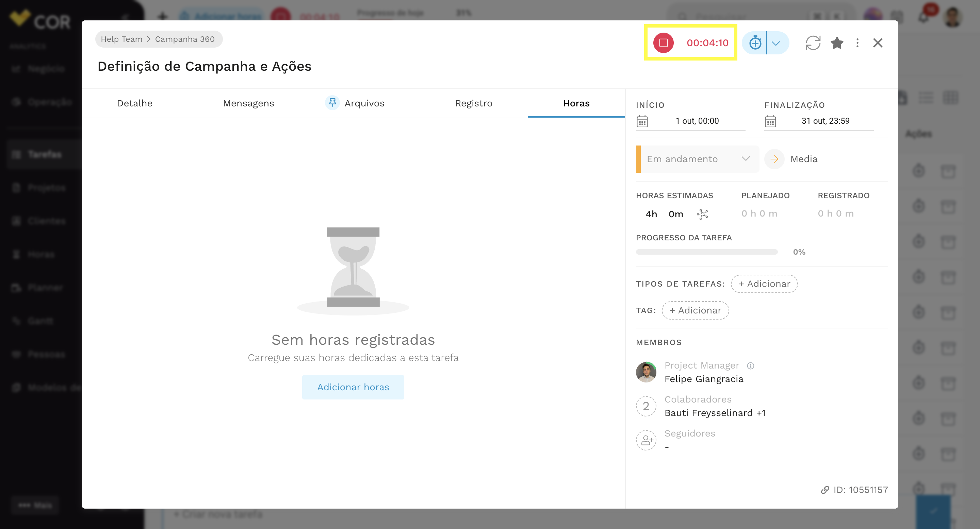Click the task title Definição de Campanha e Ações
This screenshot has width=980, height=529.
[x=204, y=66]
